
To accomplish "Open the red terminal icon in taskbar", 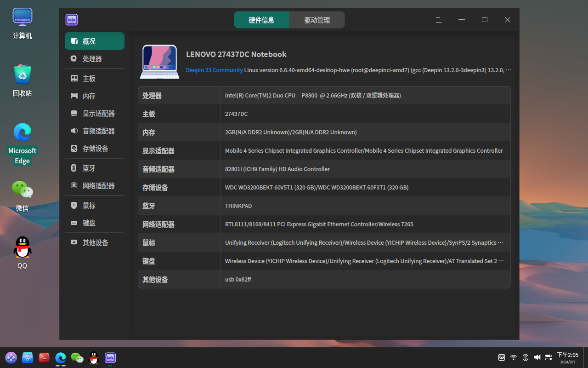I will point(44,357).
